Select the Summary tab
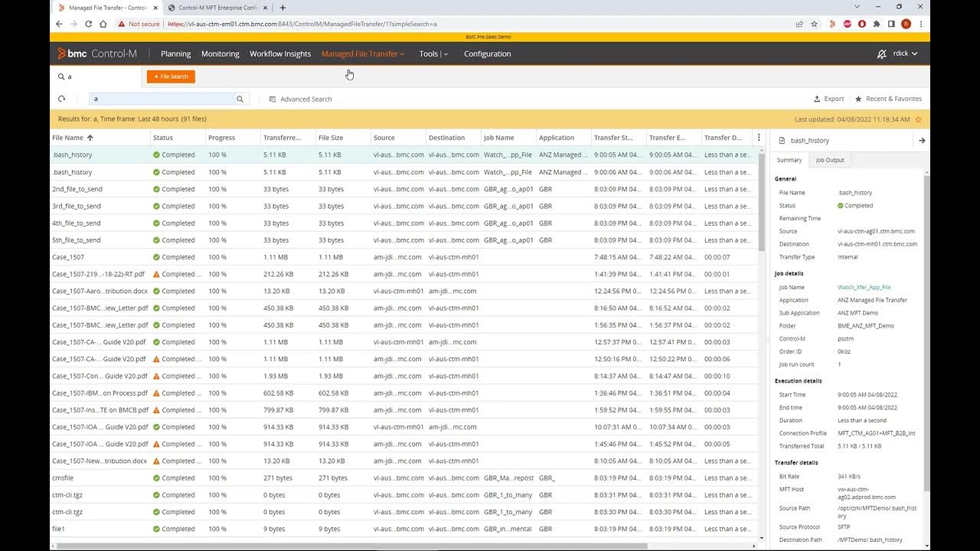The height and width of the screenshot is (551, 980). click(789, 160)
